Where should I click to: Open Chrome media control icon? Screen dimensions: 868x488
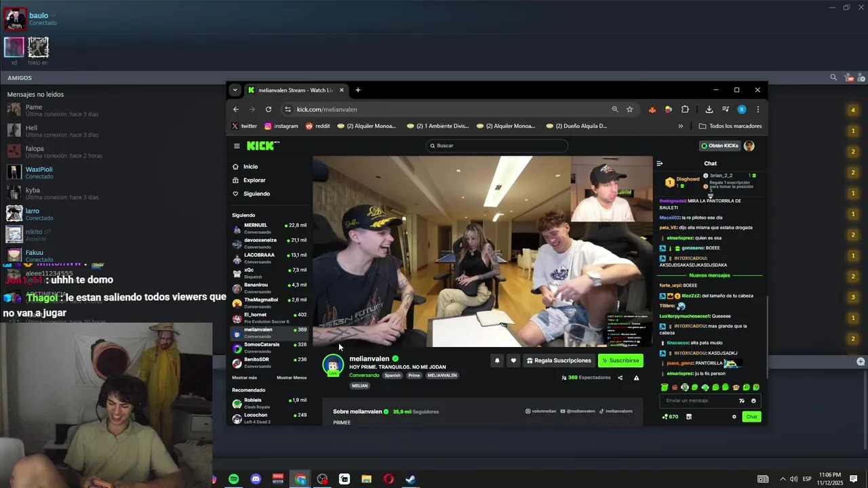[x=725, y=109]
